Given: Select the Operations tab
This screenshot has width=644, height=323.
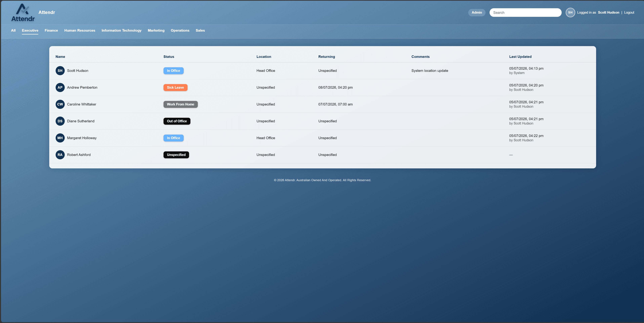Looking at the screenshot, I should (x=180, y=30).
